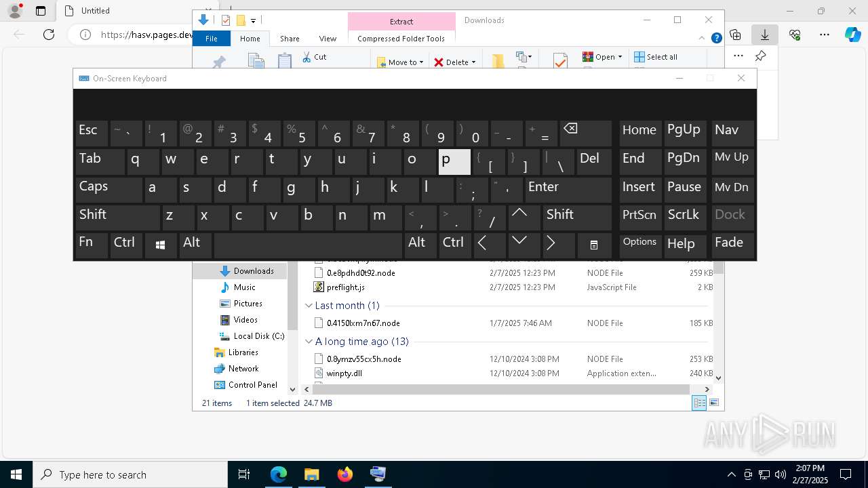Viewport: 868px width, 488px height.
Task: Open the Delete dropdown arrow
Action: click(473, 62)
